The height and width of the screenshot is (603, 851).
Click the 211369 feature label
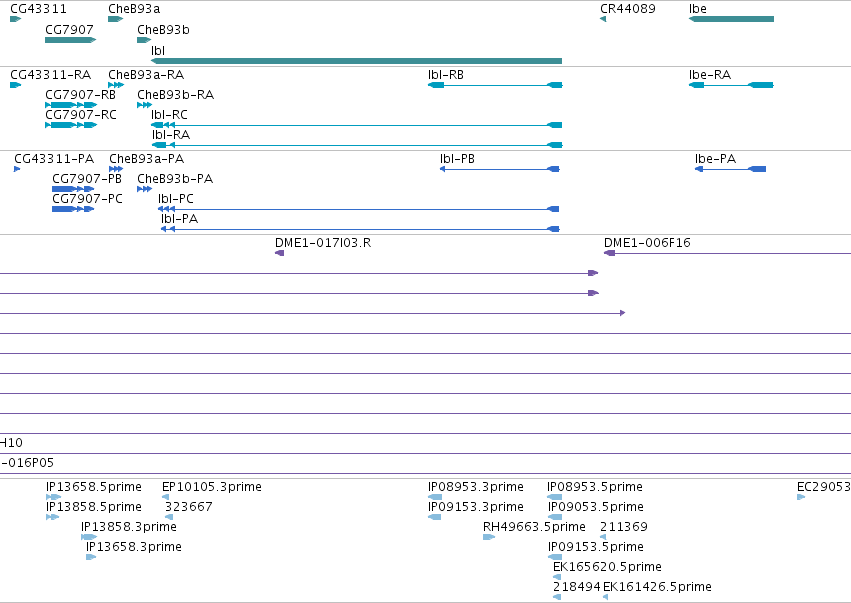click(624, 526)
